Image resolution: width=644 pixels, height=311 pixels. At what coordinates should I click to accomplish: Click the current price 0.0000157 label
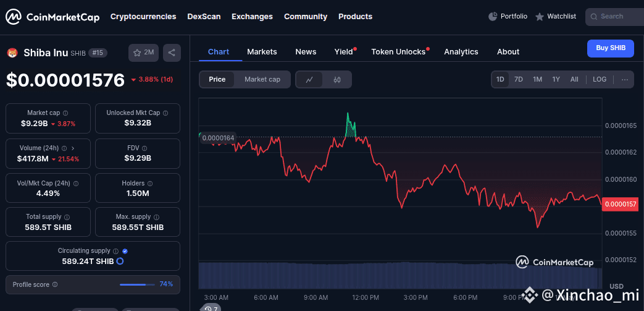tap(620, 205)
